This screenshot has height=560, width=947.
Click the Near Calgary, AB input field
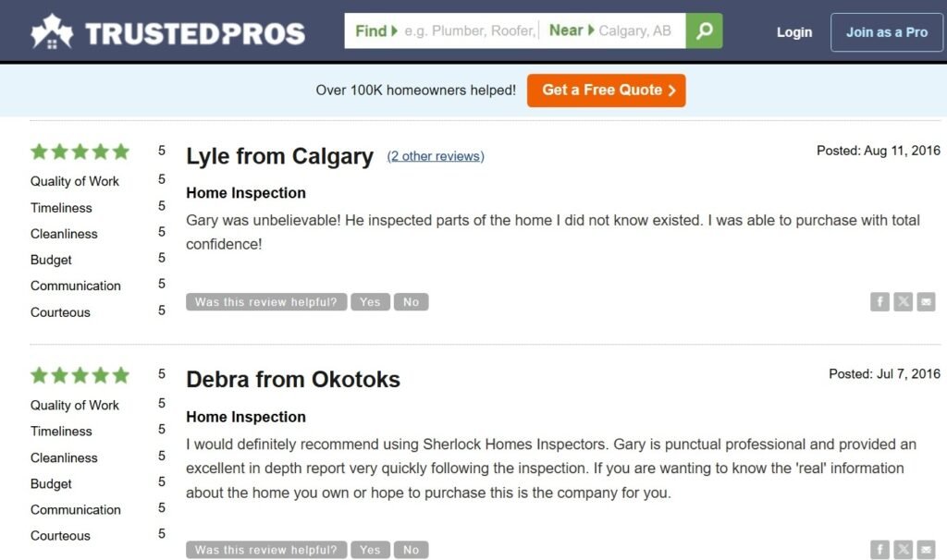pyautogui.click(x=638, y=30)
